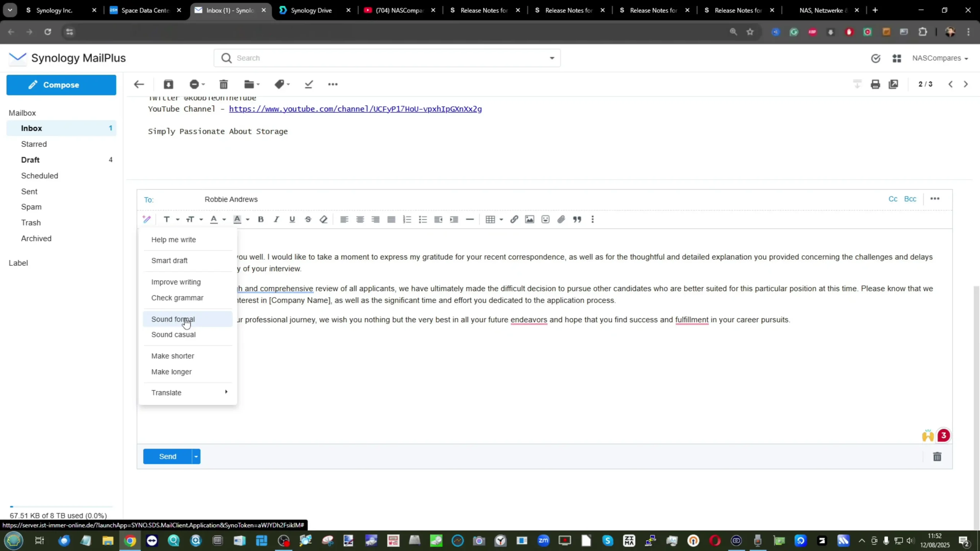Open the font size dropdown
Screen dimensions: 980x551
(x=194, y=219)
